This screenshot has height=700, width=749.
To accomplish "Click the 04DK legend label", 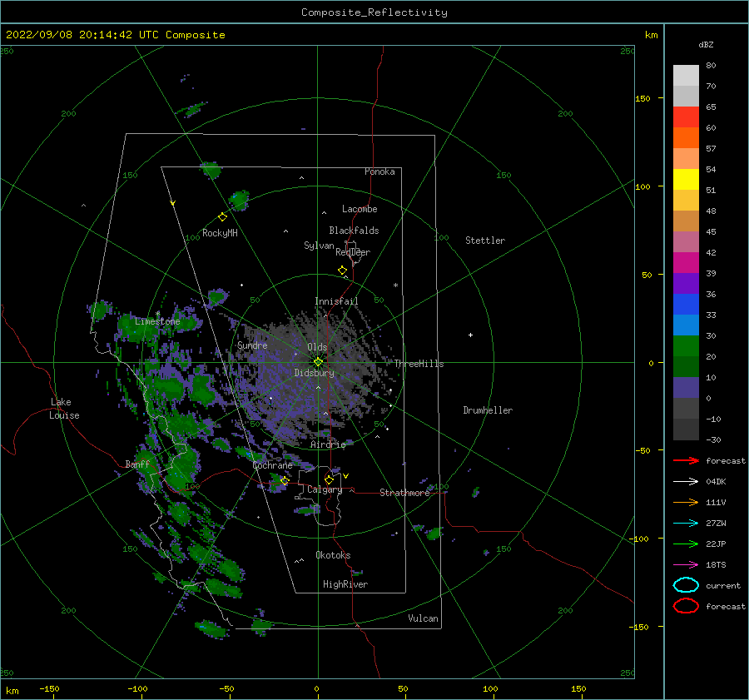I will (x=716, y=481).
